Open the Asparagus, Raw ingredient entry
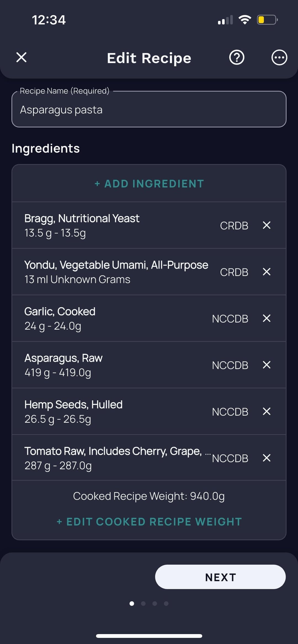This screenshot has height=644, width=298. point(110,365)
